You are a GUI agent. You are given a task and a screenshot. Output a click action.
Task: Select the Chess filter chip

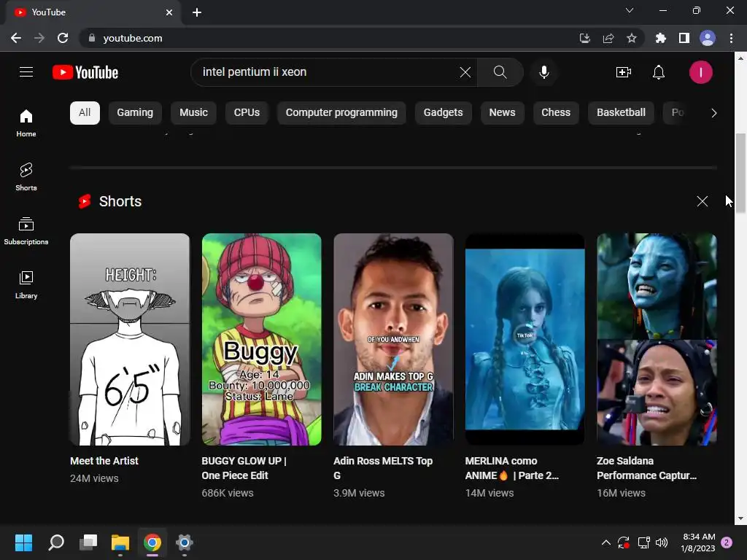[x=556, y=113]
